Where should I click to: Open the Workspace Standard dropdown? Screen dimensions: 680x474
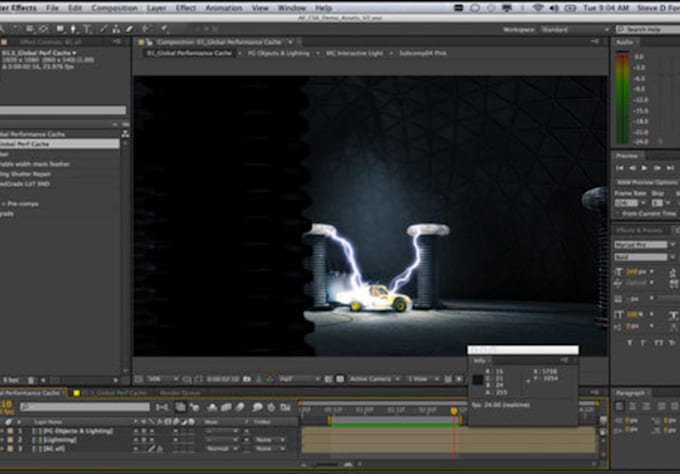pos(575,29)
